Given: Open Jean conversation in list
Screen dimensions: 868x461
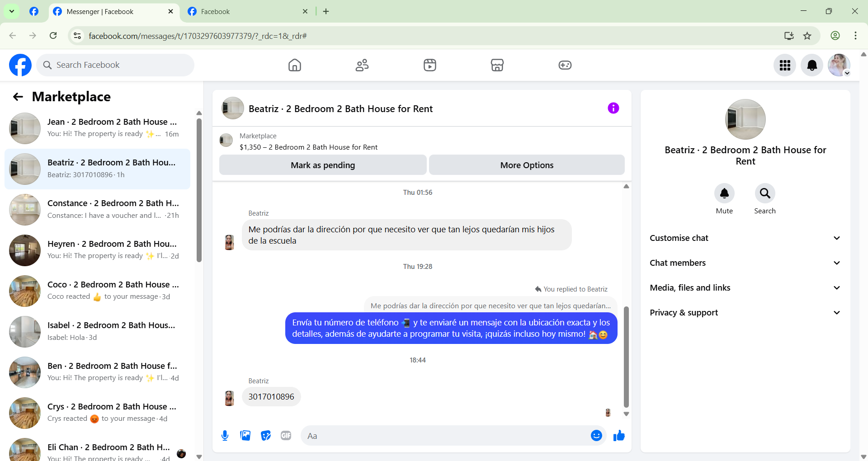Looking at the screenshot, I should coord(97,128).
